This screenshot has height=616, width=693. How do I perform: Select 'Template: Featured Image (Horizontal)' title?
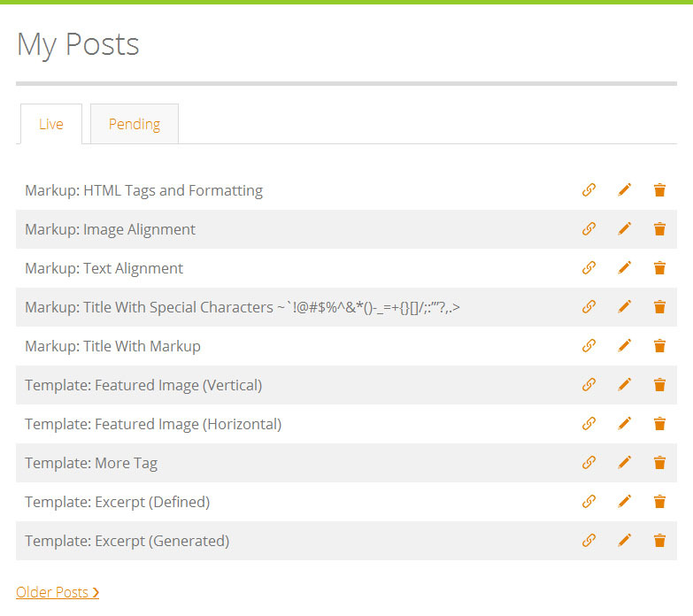coord(153,424)
